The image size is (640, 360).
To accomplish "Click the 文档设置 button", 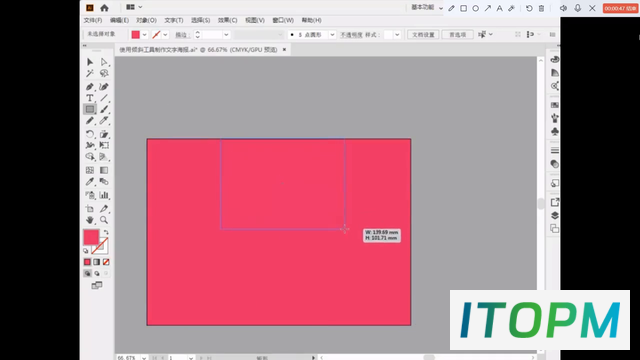I will click(x=423, y=35).
